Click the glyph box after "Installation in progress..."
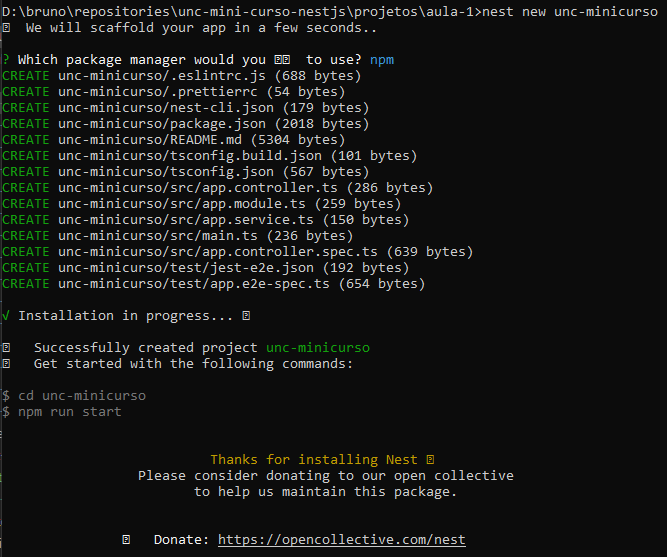This screenshot has width=667, height=557. 246,316
